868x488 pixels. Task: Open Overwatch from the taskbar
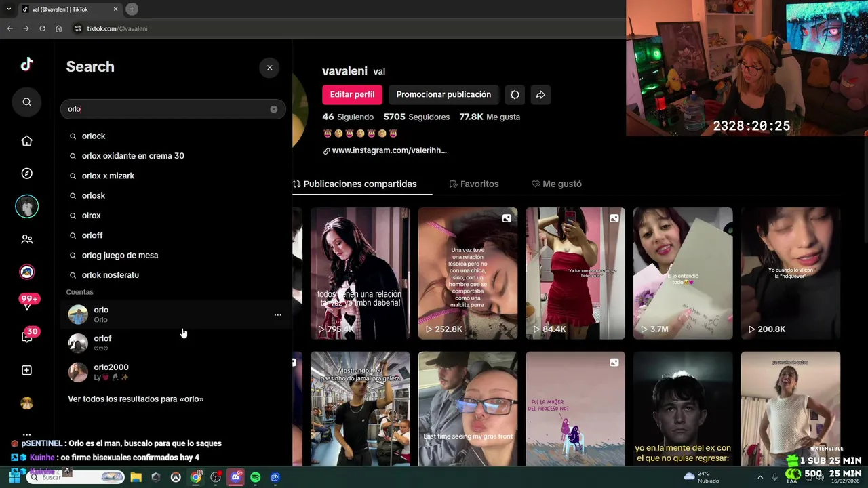176,477
